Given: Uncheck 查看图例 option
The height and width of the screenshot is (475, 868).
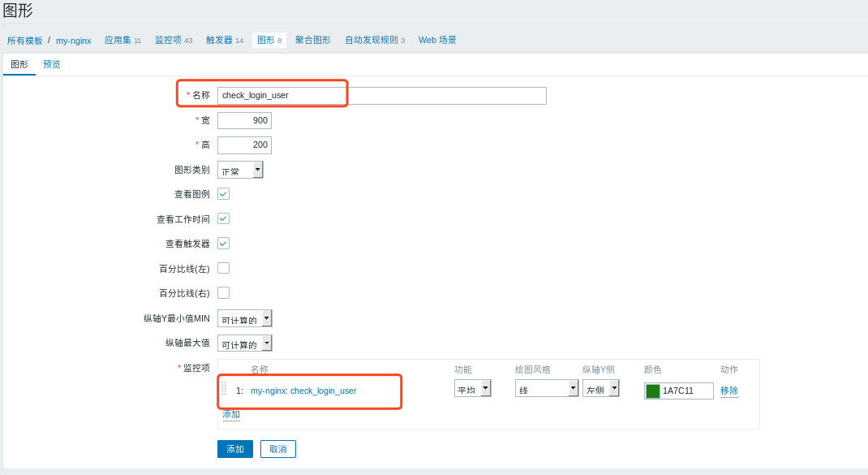Looking at the screenshot, I should pos(222,194).
